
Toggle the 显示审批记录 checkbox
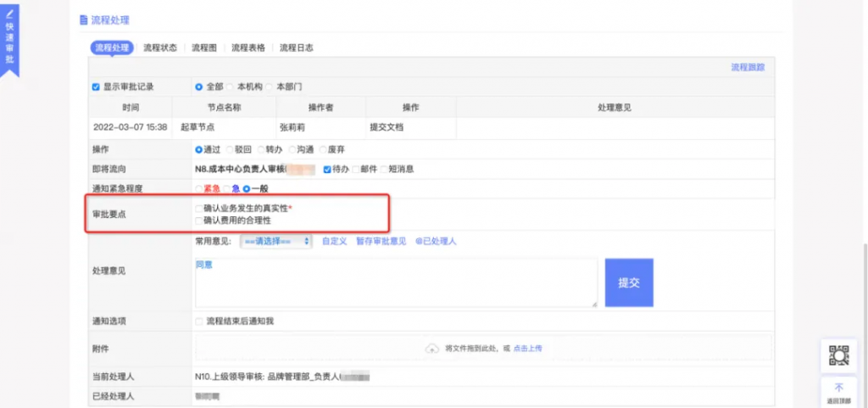pyautogui.click(x=96, y=87)
